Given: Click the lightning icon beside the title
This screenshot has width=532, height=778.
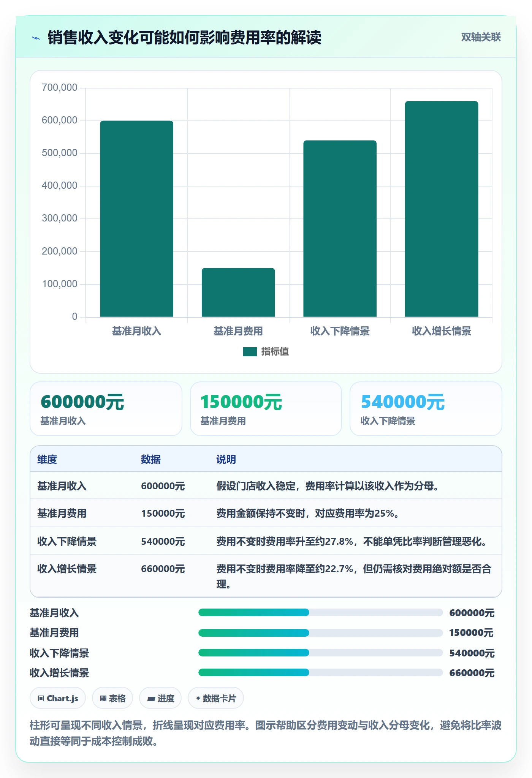Looking at the screenshot, I should click(36, 38).
